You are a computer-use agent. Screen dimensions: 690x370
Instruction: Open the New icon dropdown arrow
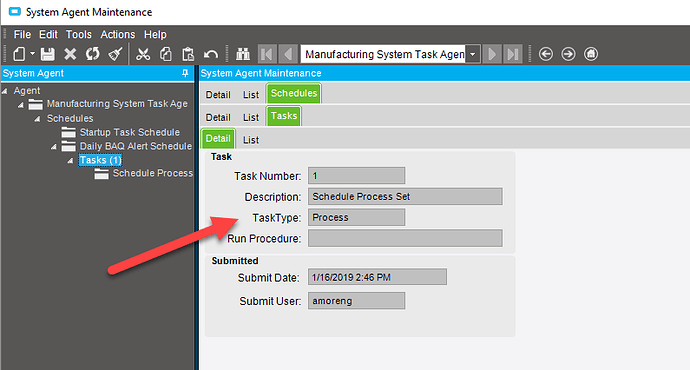point(32,54)
